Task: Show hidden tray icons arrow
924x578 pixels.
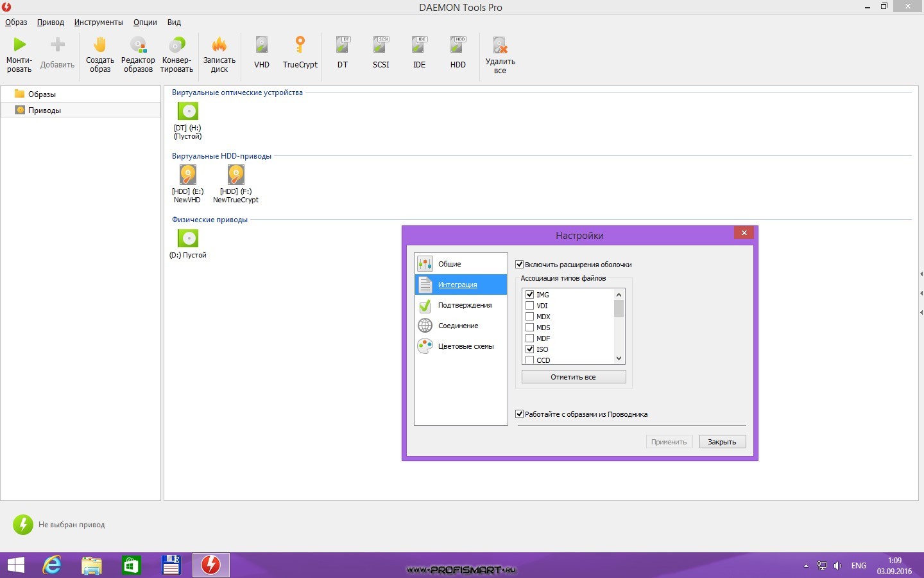Action: point(806,566)
